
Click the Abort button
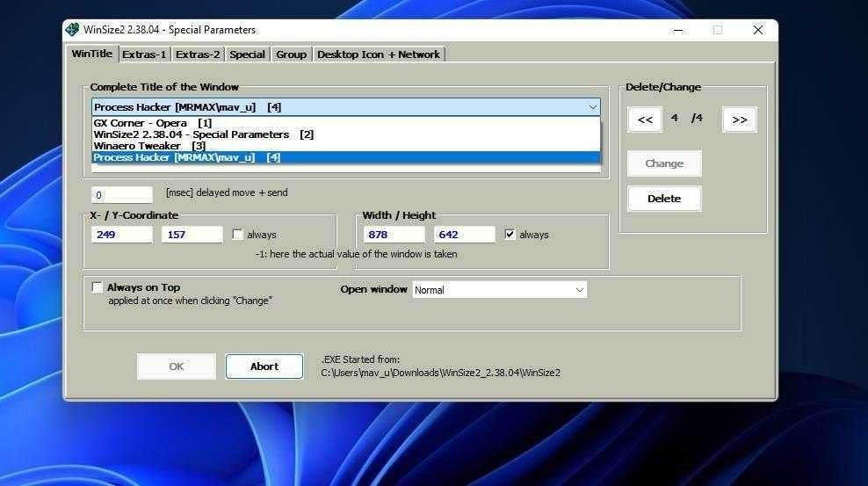tap(264, 366)
